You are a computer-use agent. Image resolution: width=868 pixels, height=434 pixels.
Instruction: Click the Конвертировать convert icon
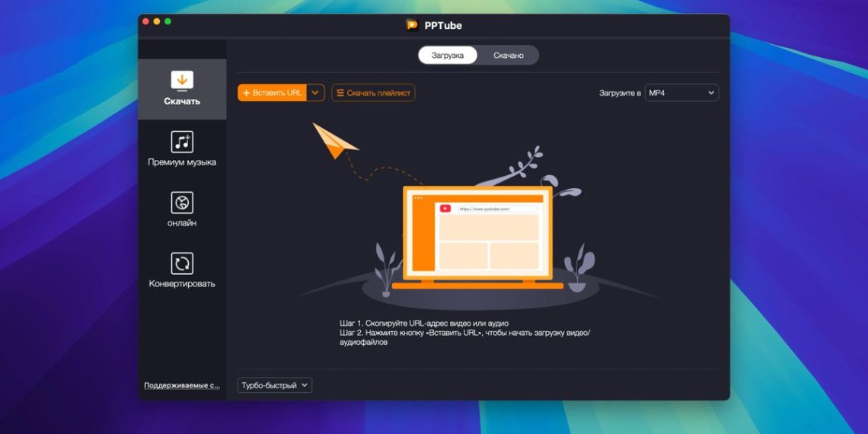point(182,263)
